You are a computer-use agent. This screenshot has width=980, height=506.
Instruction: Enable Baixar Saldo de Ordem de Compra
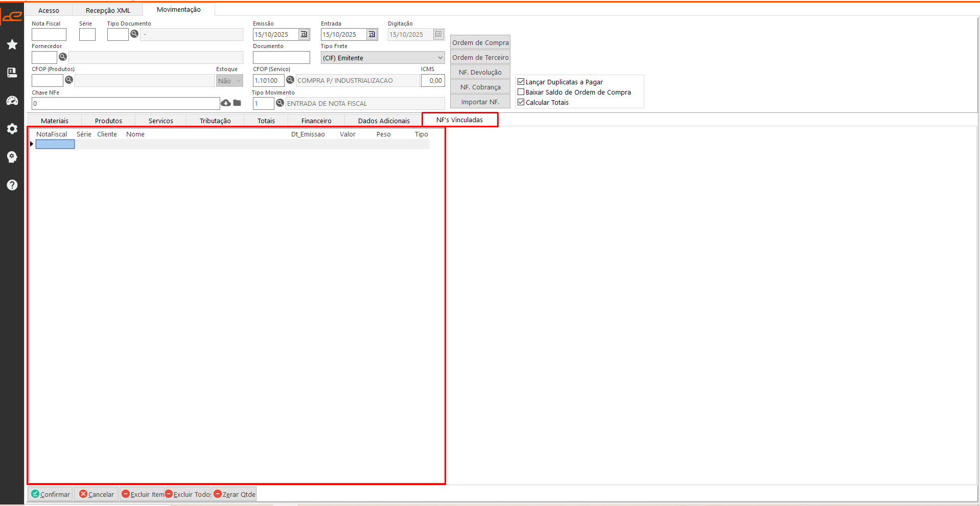tap(521, 92)
